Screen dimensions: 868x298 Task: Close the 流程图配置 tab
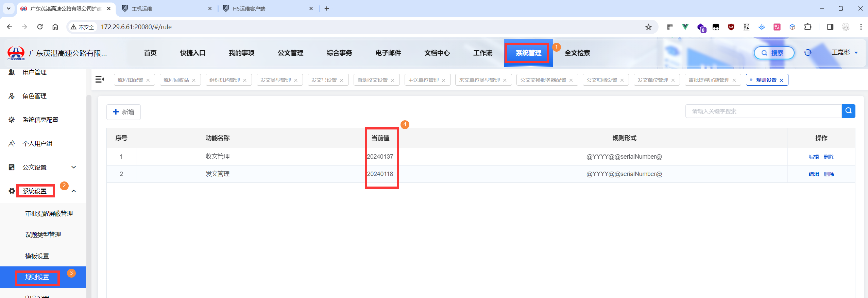point(148,80)
